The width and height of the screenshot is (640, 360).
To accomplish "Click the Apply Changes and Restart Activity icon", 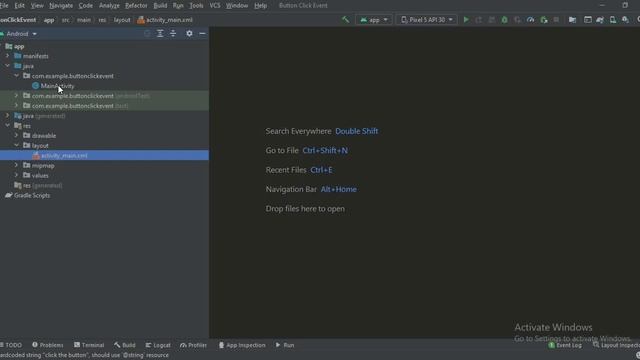I will 478,20.
